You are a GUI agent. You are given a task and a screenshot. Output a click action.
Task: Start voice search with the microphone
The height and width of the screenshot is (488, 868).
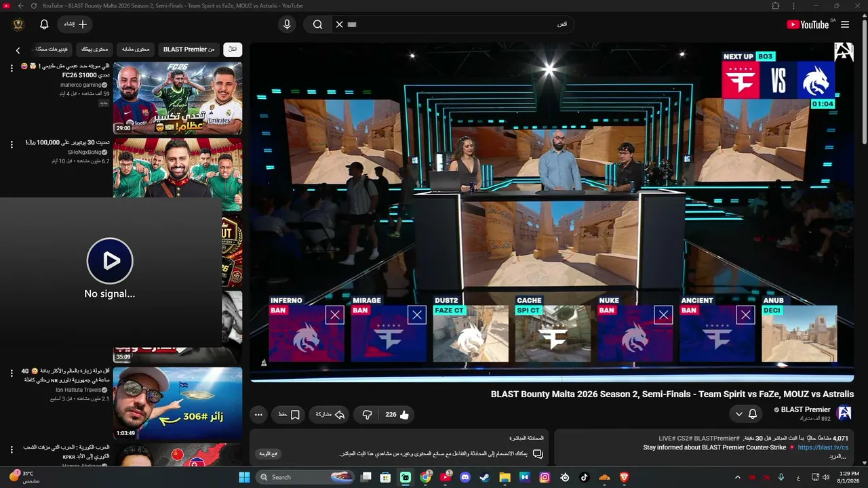[x=287, y=24]
